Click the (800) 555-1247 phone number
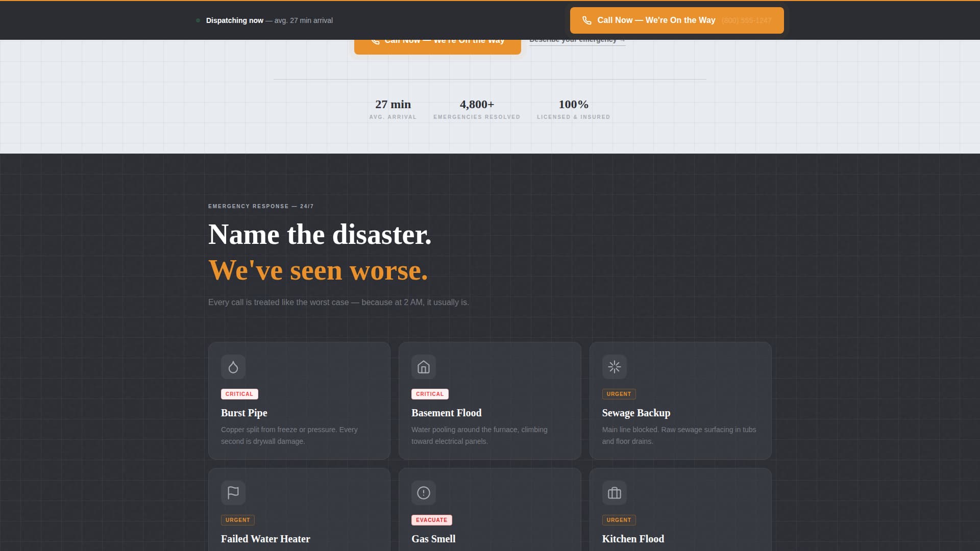Viewport: 980px width, 551px height. point(747,20)
